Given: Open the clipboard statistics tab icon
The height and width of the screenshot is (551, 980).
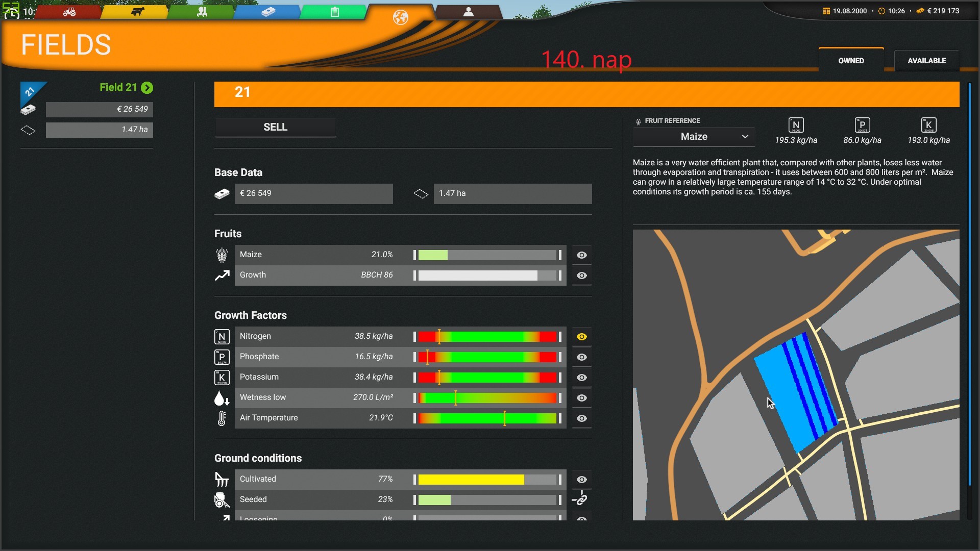Looking at the screenshot, I should tap(335, 12).
